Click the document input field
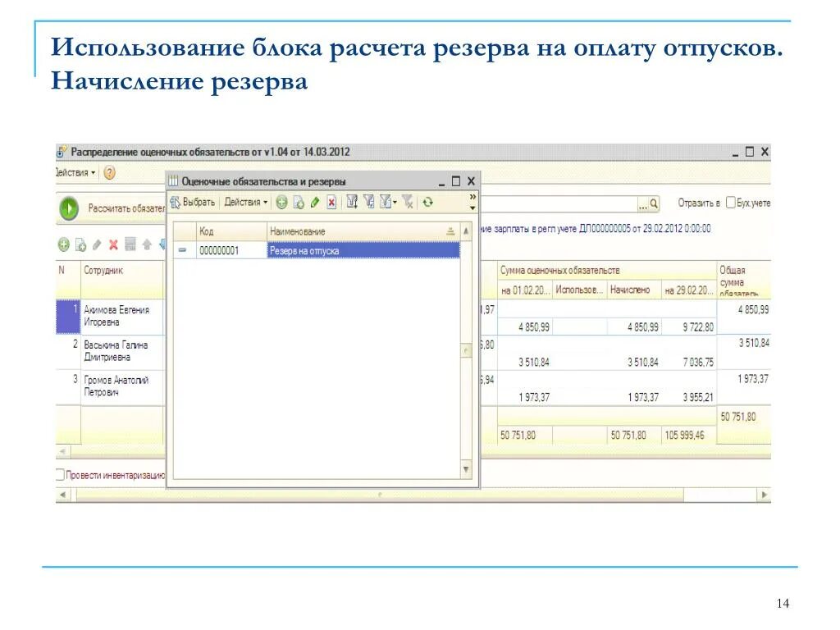 [x=559, y=203]
